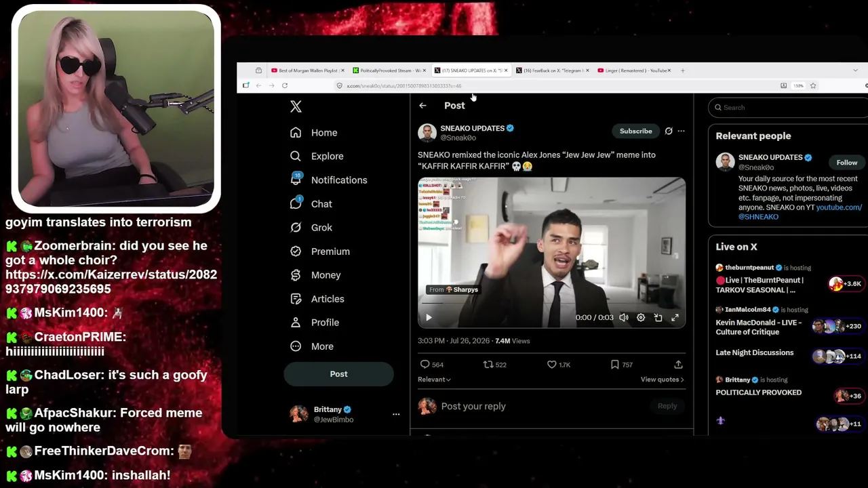Click the Subscribe button

[x=636, y=131]
